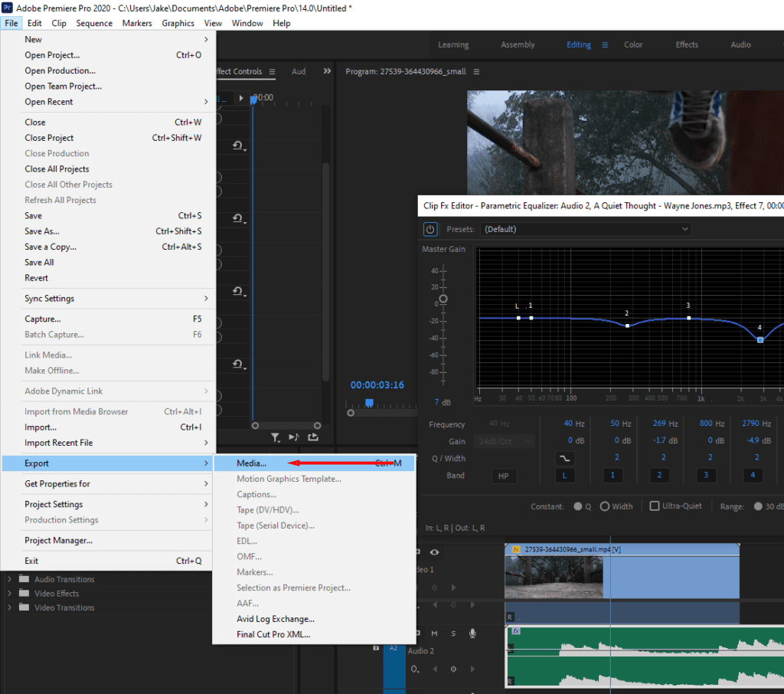Open show-keyframes options on Audio 2 track
This screenshot has width=784, height=694.
tap(415, 669)
